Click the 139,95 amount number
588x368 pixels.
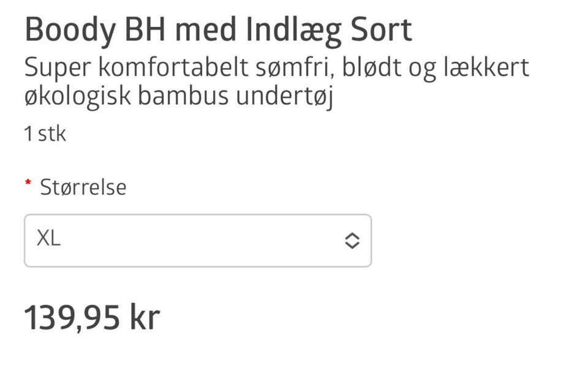71,317
